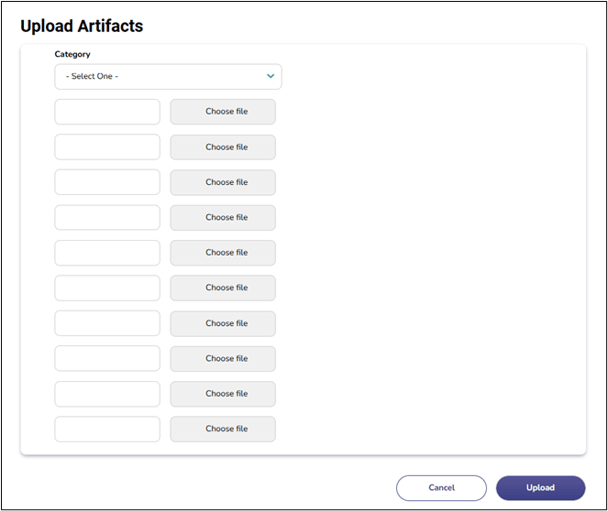Focus the seventh row's text field

pos(107,323)
